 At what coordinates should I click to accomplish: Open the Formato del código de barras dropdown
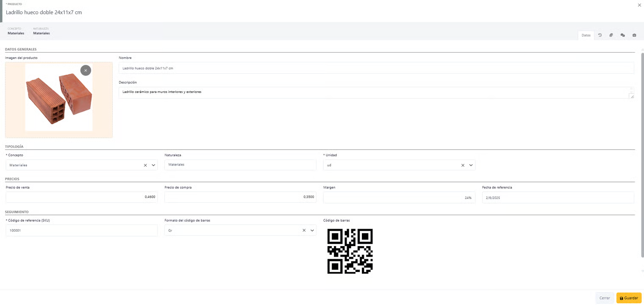(x=312, y=230)
